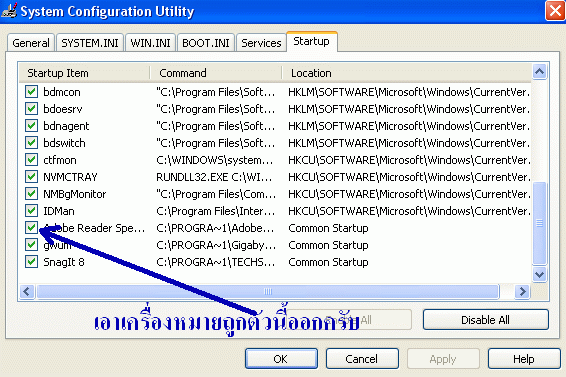The width and height of the screenshot is (566, 377).
Task: Switch to the BOOT.INI tab
Action: pyautogui.click(x=206, y=43)
